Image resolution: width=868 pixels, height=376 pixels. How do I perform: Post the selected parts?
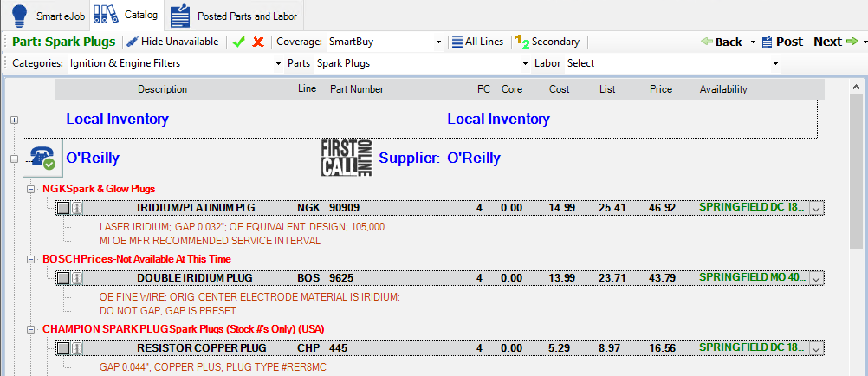(782, 42)
